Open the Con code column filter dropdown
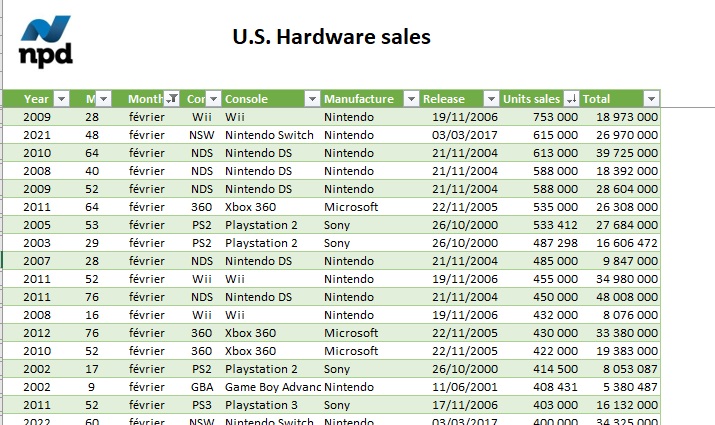 213,98
